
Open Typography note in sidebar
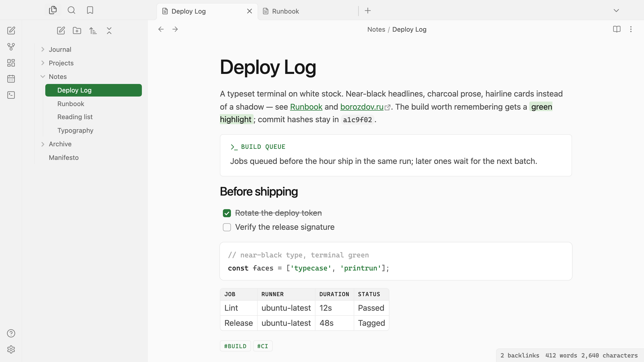pos(94,130)
